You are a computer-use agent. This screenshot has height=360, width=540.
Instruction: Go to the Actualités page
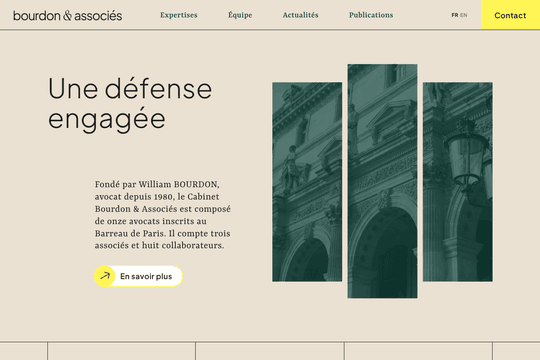coord(300,15)
